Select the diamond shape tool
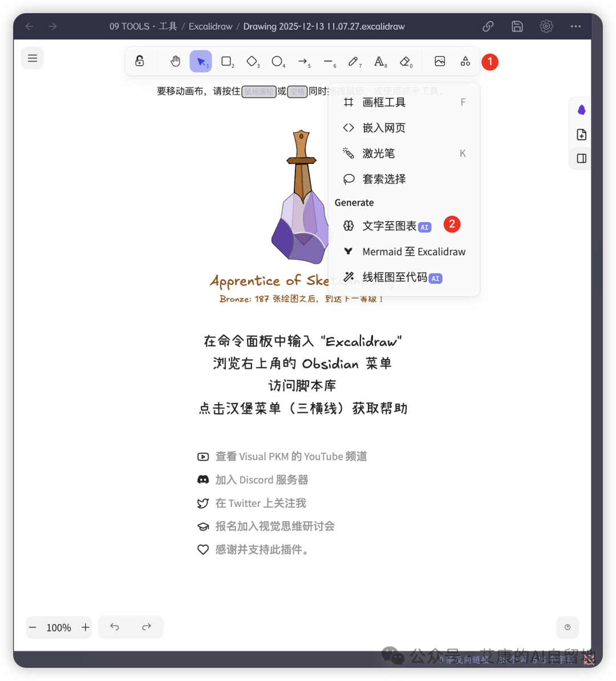 tap(252, 61)
